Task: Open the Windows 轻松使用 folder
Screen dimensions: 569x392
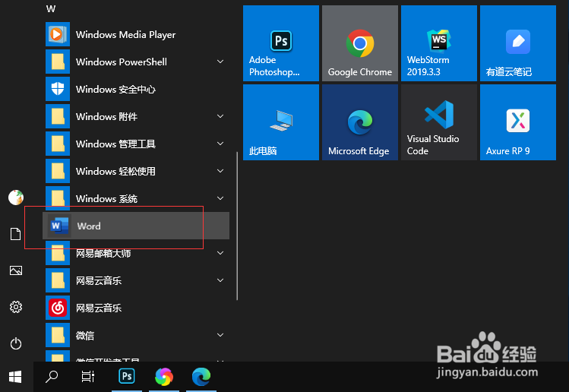Action: [136, 172]
